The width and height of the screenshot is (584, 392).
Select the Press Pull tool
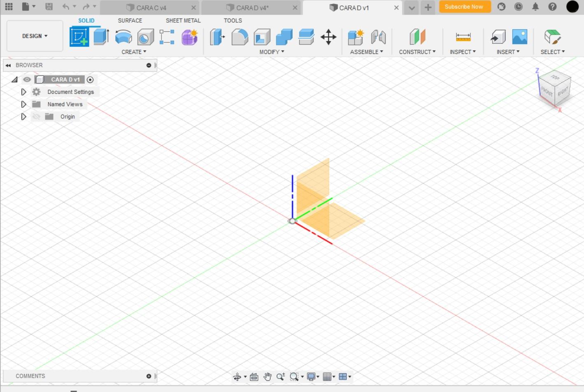(x=217, y=37)
